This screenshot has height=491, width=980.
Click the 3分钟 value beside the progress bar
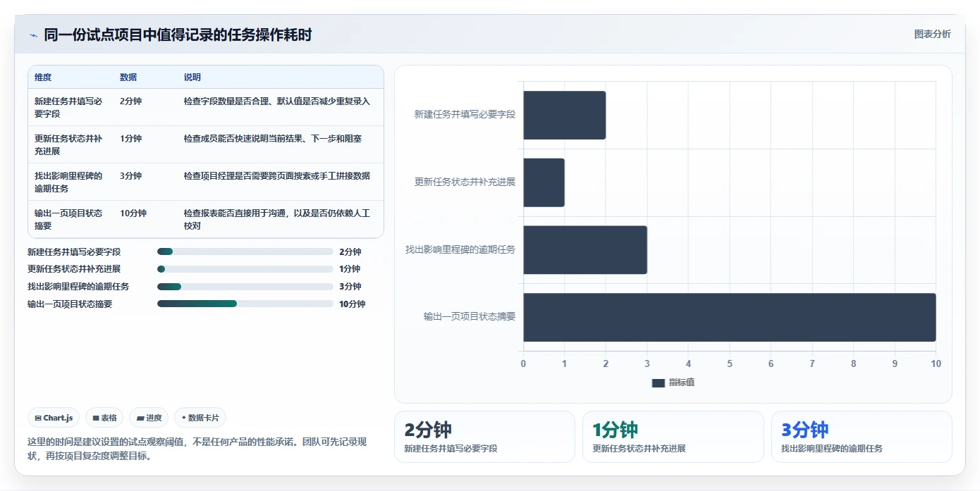(350, 287)
